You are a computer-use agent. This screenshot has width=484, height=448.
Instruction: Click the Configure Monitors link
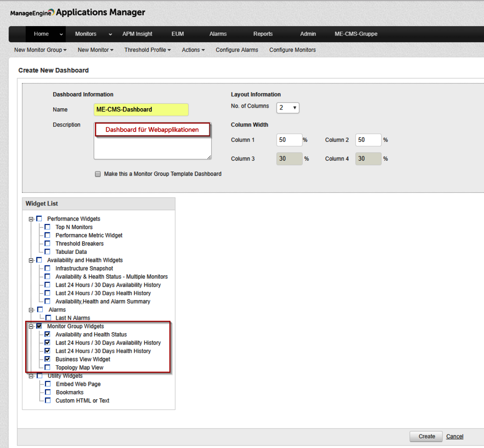point(292,50)
